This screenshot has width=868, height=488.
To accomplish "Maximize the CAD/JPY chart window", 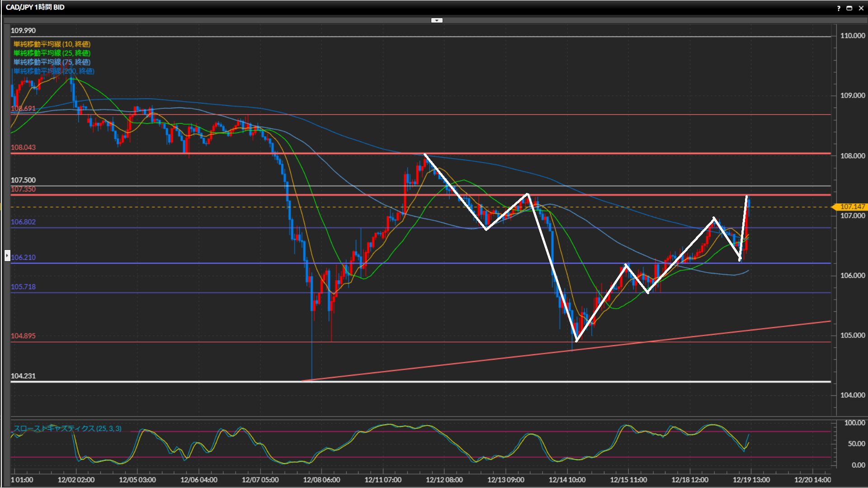I will pyautogui.click(x=849, y=8).
